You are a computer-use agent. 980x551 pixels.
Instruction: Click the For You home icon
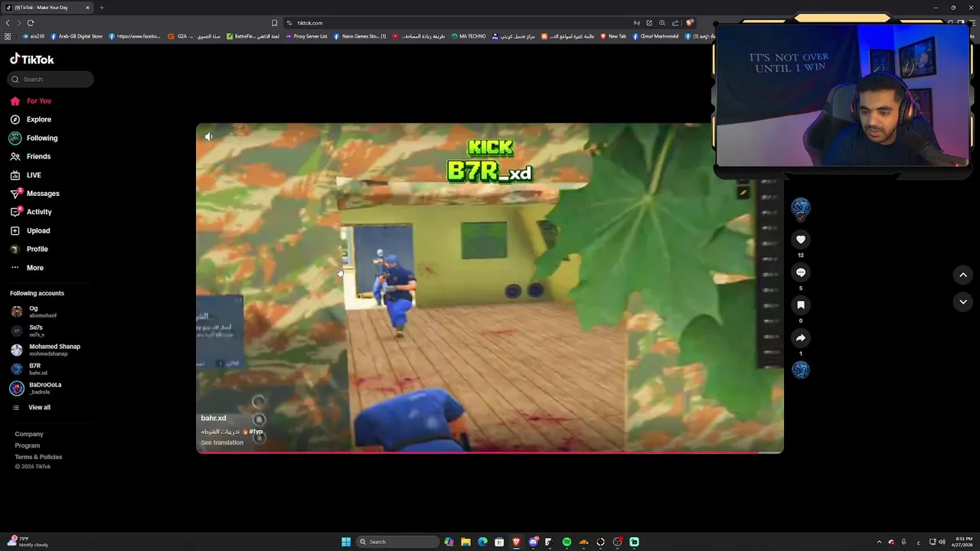pyautogui.click(x=15, y=101)
